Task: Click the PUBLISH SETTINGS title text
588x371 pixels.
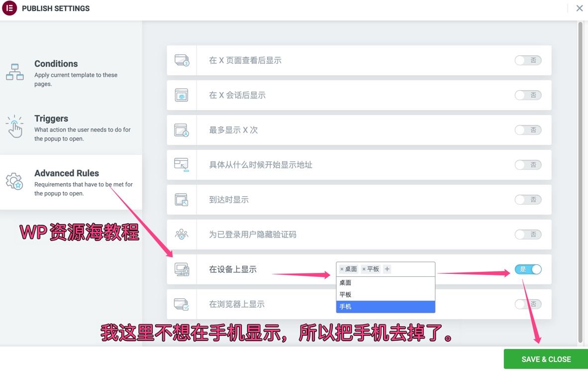Action: coord(56,8)
